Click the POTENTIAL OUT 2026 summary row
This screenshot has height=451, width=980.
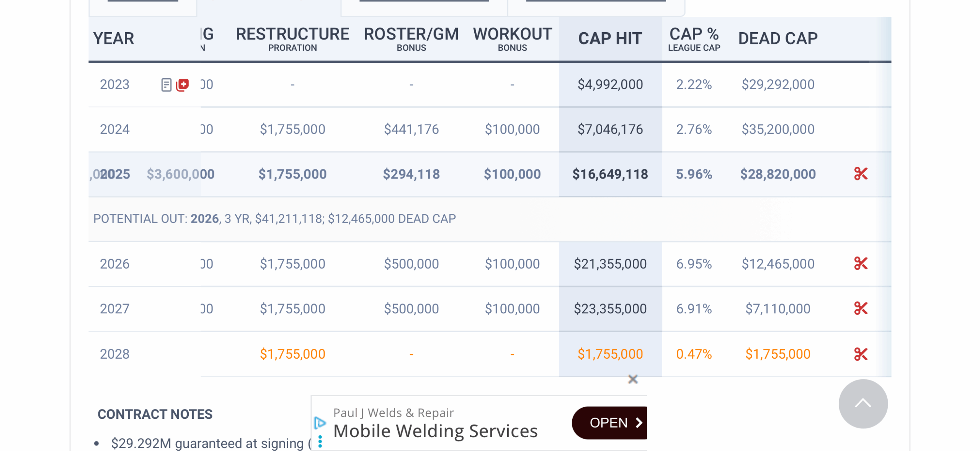click(274, 219)
